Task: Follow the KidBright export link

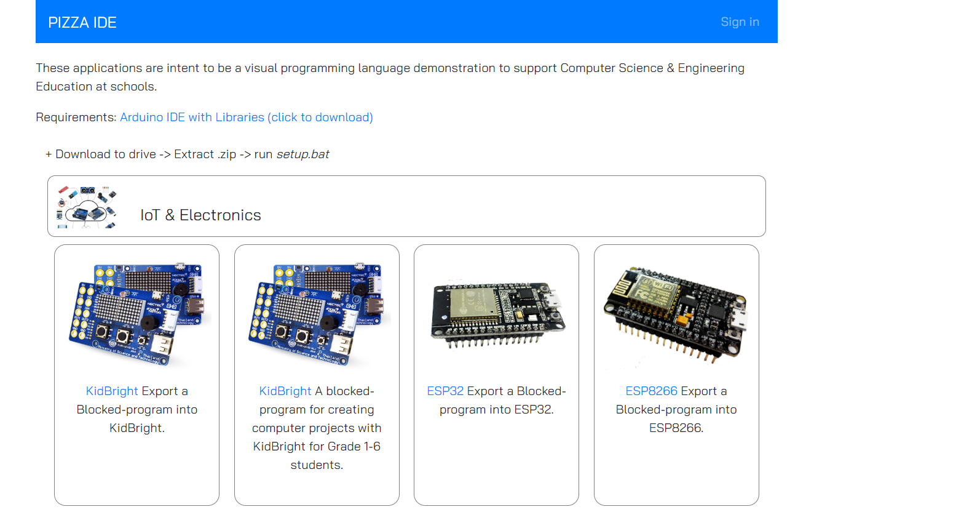Action: tap(112, 391)
